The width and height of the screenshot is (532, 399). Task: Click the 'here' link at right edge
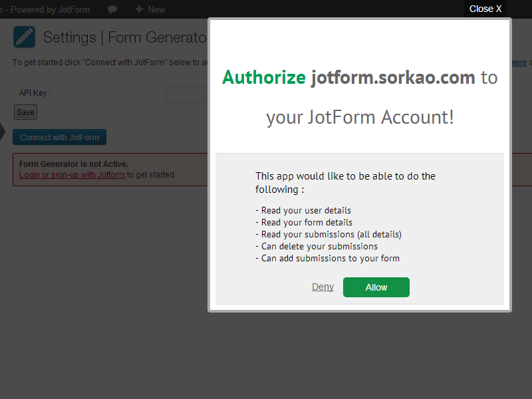(518, 63)
